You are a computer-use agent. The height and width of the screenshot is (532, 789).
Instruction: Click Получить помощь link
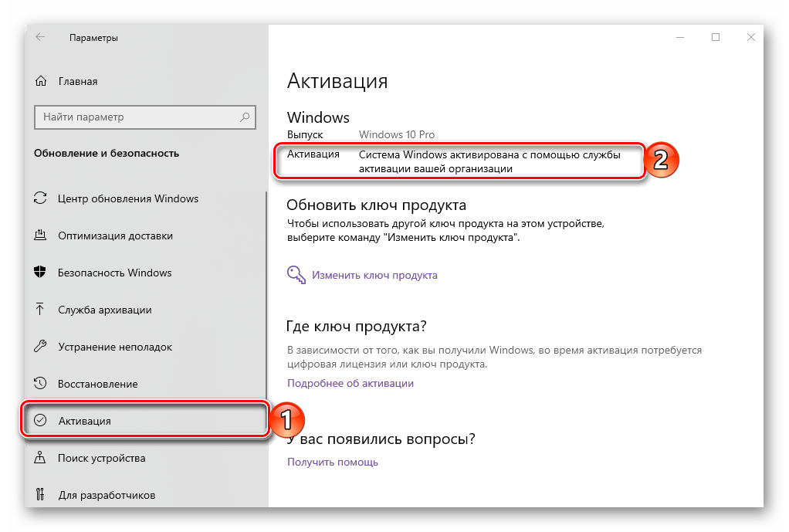[x=332, y=462]
